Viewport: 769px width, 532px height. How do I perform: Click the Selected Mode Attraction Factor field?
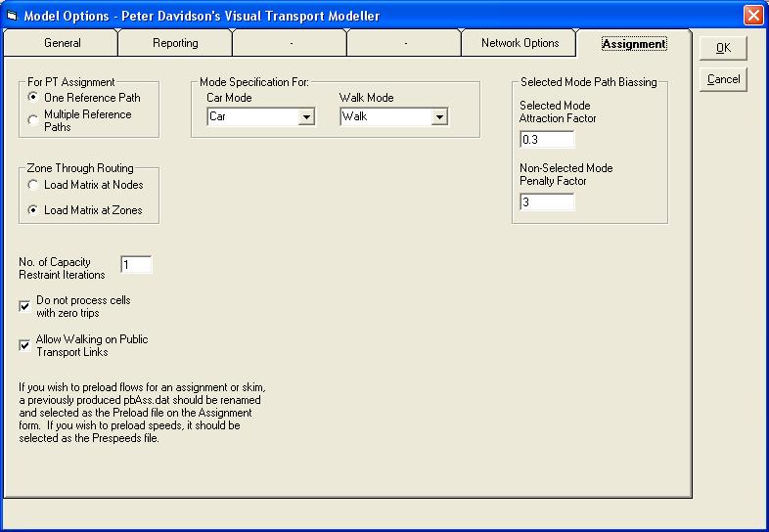coord(546,139)
